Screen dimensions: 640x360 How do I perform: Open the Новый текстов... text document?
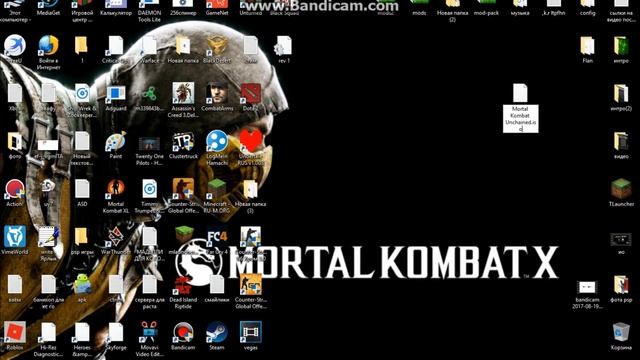coord(82,141)
